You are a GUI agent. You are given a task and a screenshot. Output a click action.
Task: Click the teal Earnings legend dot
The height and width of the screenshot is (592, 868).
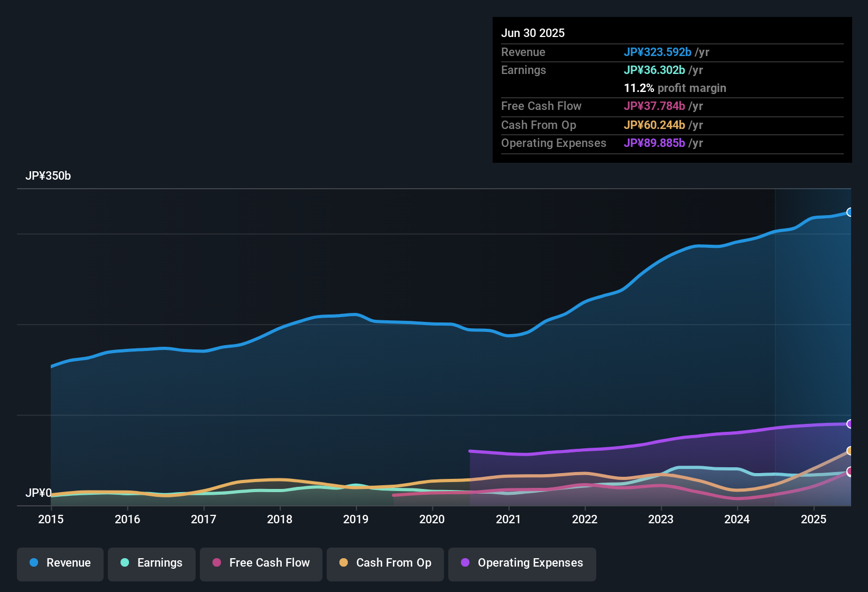(125, 562)
